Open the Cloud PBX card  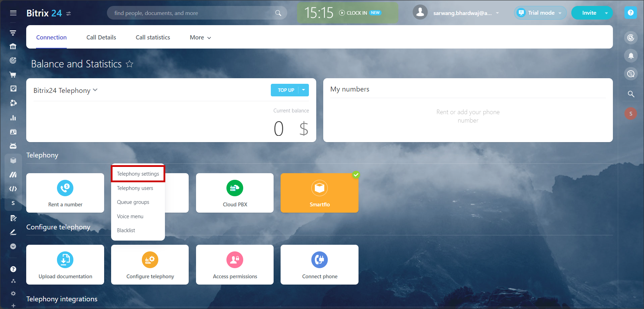(x=235, y=193)
